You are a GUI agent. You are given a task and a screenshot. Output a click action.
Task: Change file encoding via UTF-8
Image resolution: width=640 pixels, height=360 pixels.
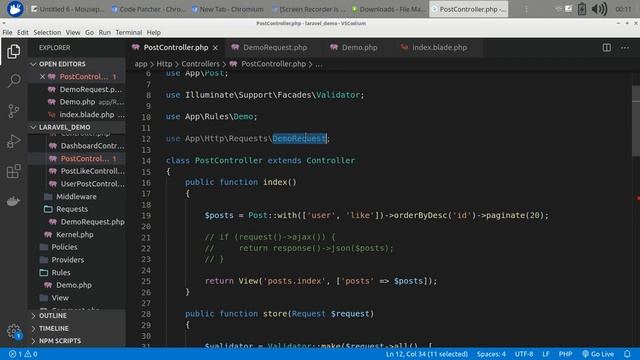pos(524,354)
